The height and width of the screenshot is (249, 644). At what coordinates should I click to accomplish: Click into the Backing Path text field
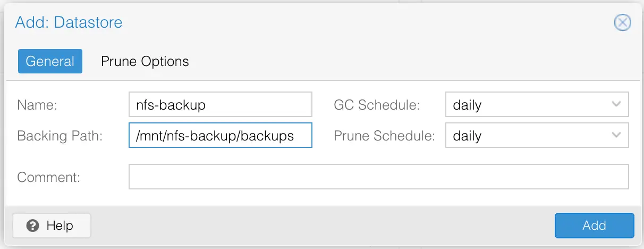220,136
